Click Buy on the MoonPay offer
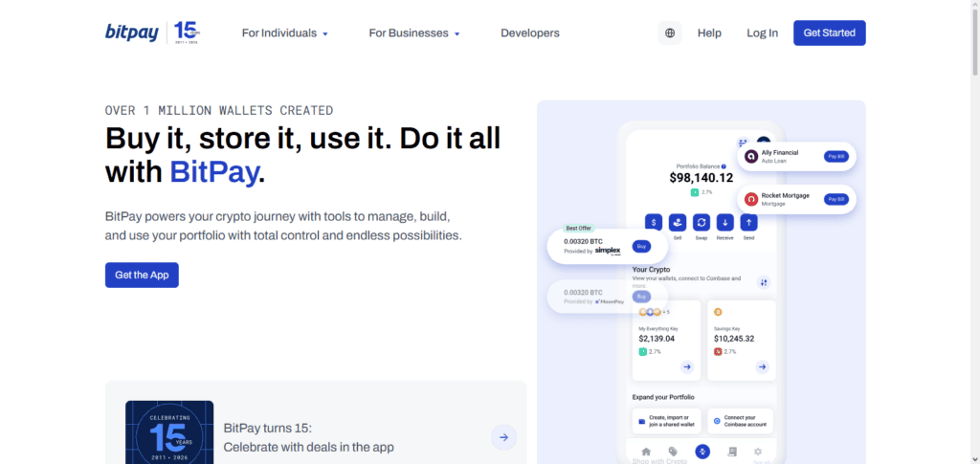980x464 pixels. tap(641, 297)
